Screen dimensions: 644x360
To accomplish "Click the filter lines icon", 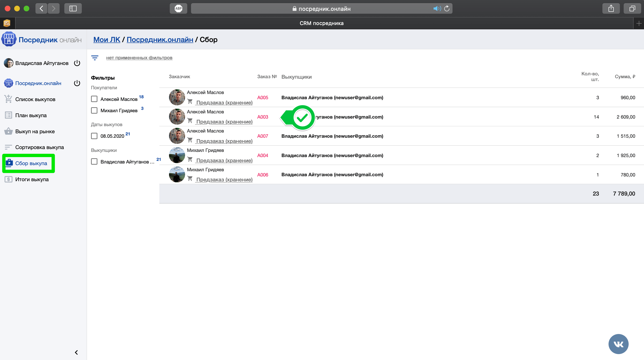I will (95, 58).
